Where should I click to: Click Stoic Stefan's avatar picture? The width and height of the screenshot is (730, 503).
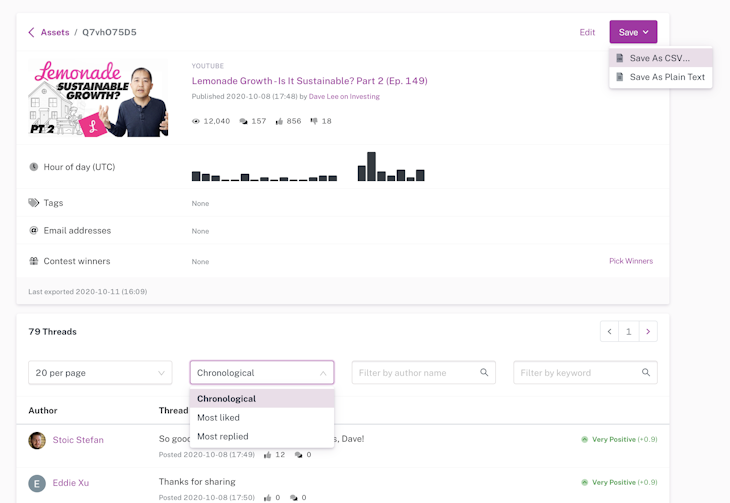click(37, 440)
